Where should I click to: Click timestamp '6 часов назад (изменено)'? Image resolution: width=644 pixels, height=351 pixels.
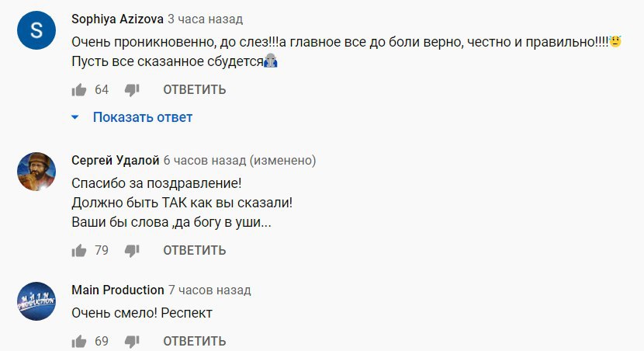pyautogui.click(x=239, y=160)
